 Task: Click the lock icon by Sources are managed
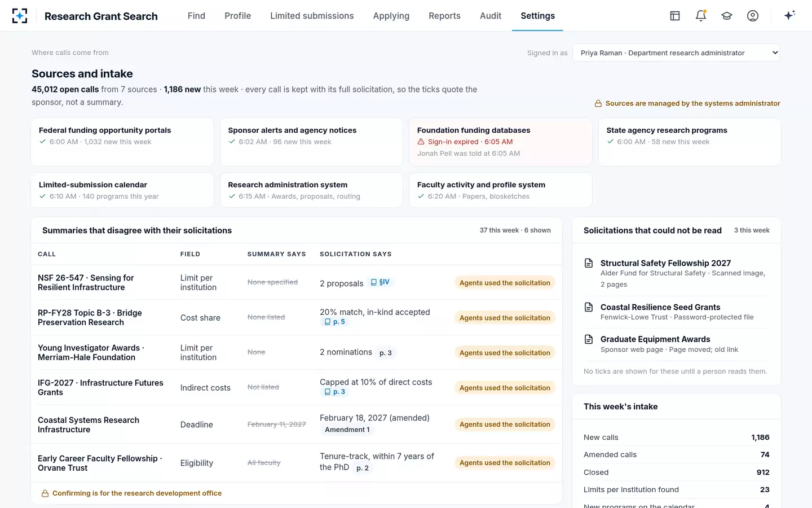tap(598, 104)
